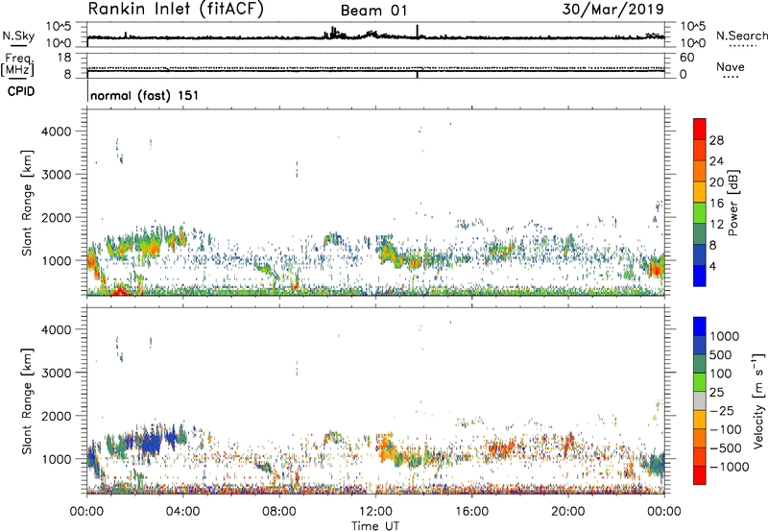Click the velocity value '-1000' label
The width and height of the screenshot is (768, 532).
730,467
